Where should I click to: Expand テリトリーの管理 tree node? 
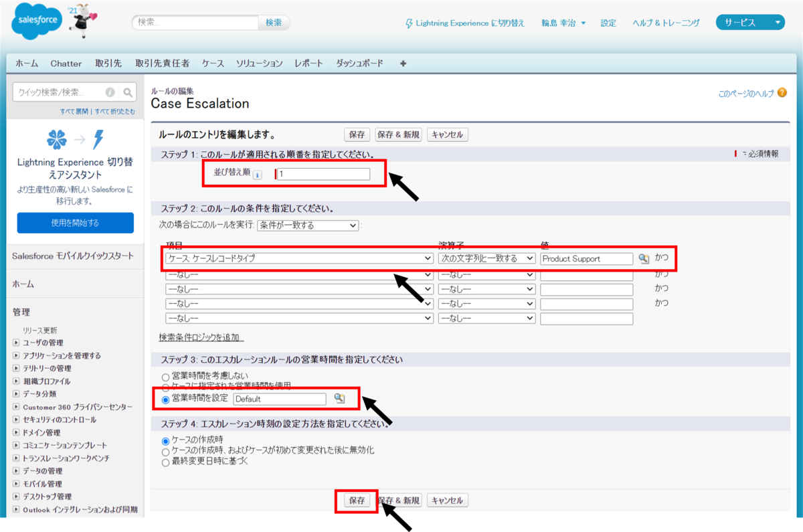pyautogui.click(x=16, y=368)
